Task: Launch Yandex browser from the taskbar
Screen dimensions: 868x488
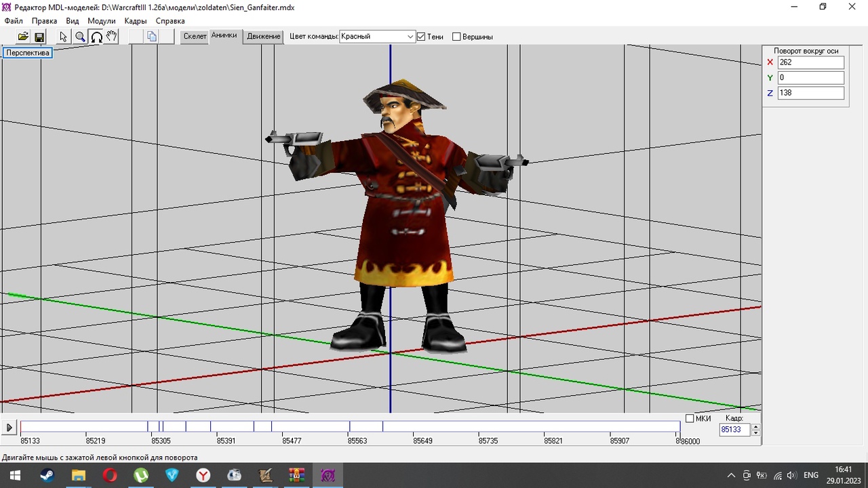Action: 203,475
